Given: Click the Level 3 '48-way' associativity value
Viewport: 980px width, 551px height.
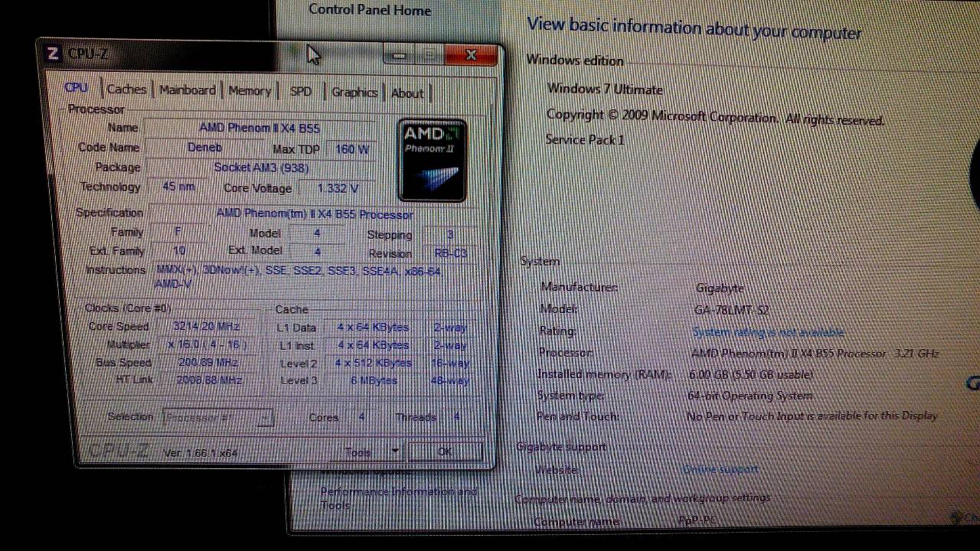Looking at the screenshot, I should coord(449,381).
